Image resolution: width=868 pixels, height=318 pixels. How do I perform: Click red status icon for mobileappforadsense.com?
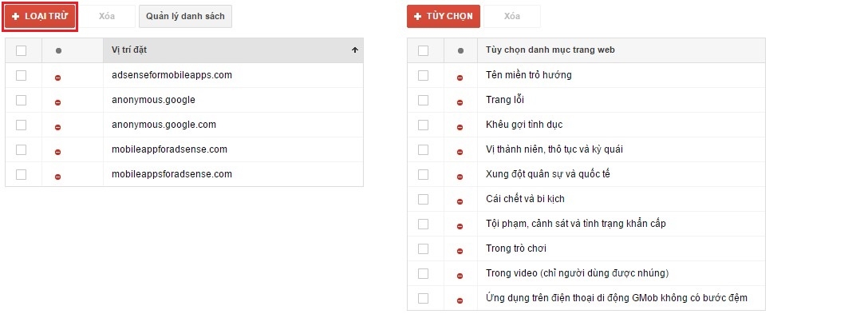(58, 152)
